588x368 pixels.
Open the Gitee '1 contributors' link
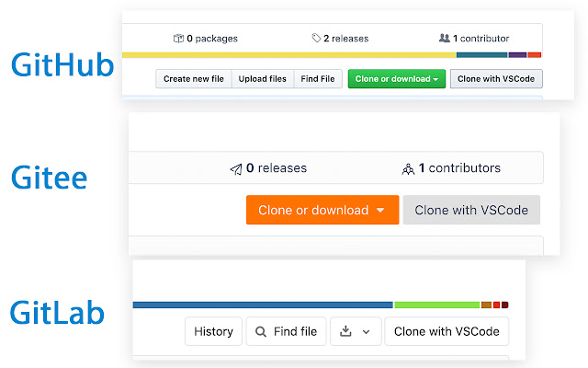[451, 168]
